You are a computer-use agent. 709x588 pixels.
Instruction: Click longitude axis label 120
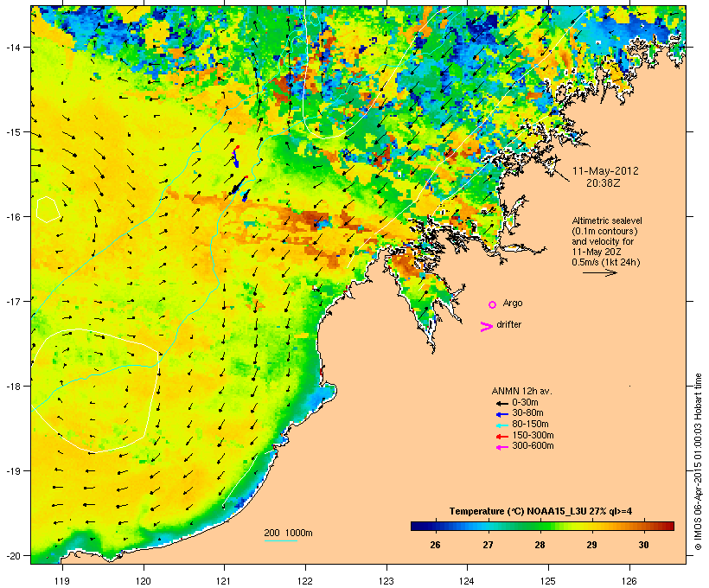144,581
